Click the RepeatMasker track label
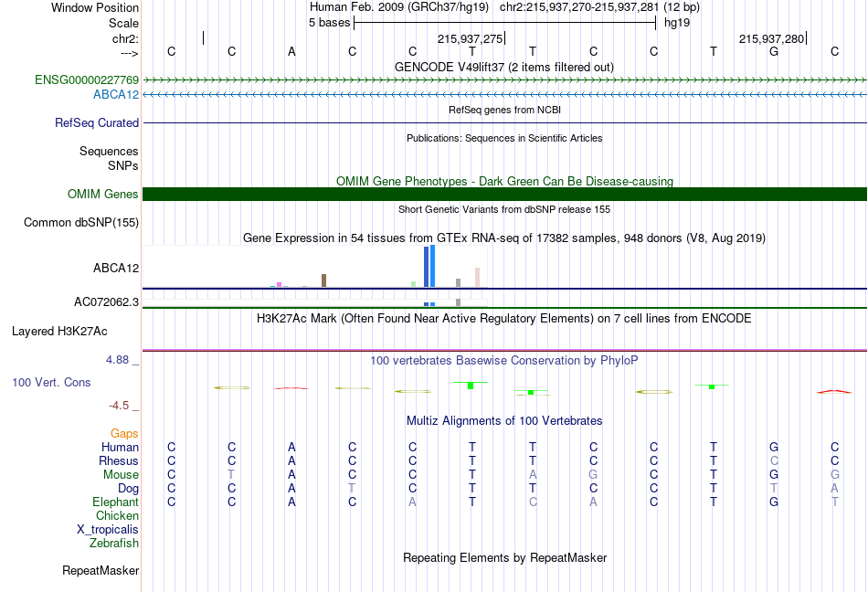 (101, 570)
